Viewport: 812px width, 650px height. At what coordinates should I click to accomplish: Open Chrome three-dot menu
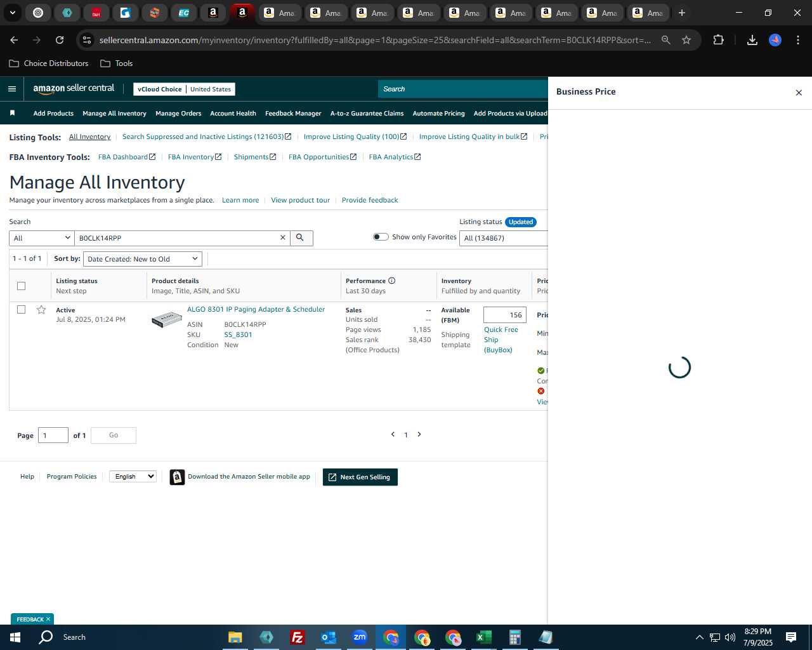[798, 40]
